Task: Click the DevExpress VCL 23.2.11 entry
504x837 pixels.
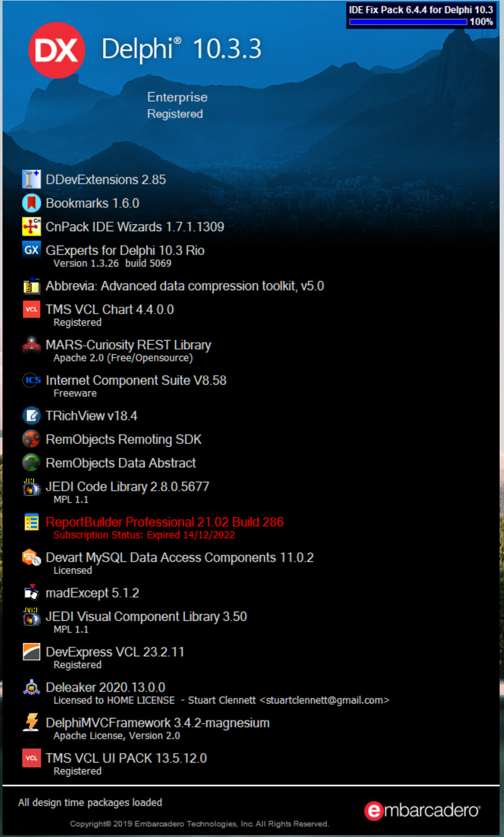Action: (x=115, y=652)
